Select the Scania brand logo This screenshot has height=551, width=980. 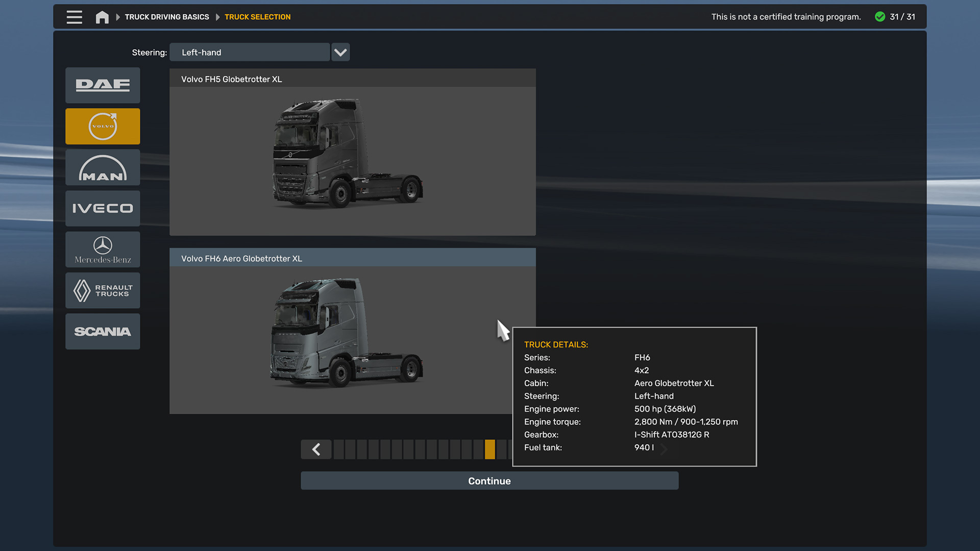(x=103, y=332)
